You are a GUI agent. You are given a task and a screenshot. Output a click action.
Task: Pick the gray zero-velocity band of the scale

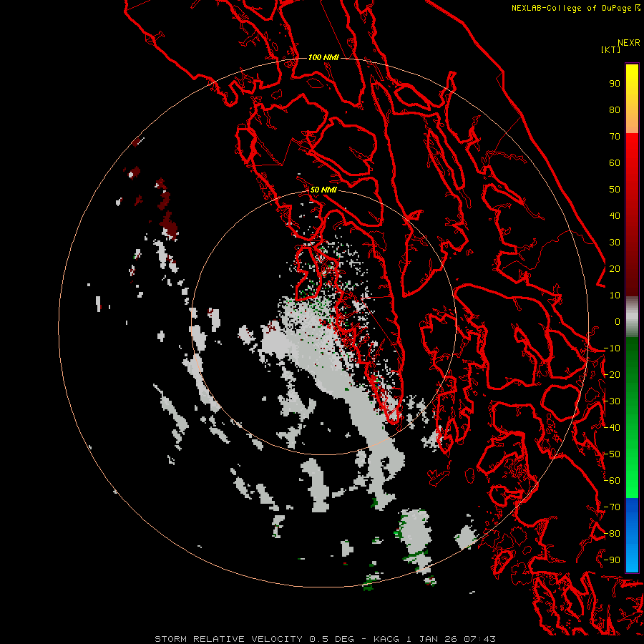tap(632, 317)
